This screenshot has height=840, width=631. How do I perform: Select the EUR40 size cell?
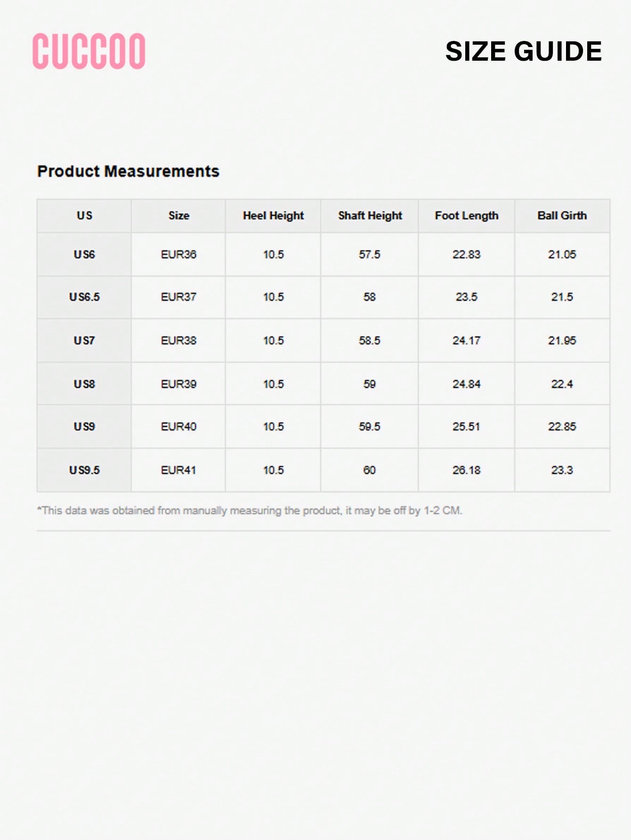click(x=178, y=427)
